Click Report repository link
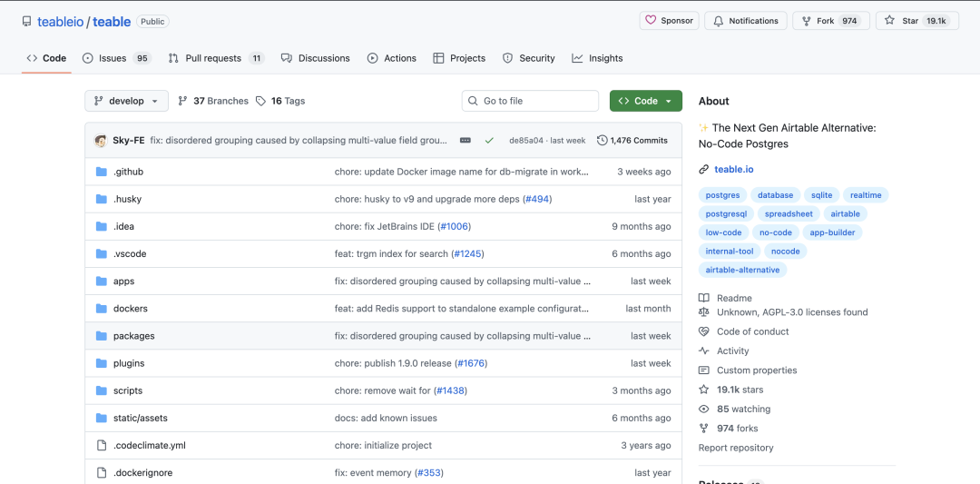 (x=736, y=448)
